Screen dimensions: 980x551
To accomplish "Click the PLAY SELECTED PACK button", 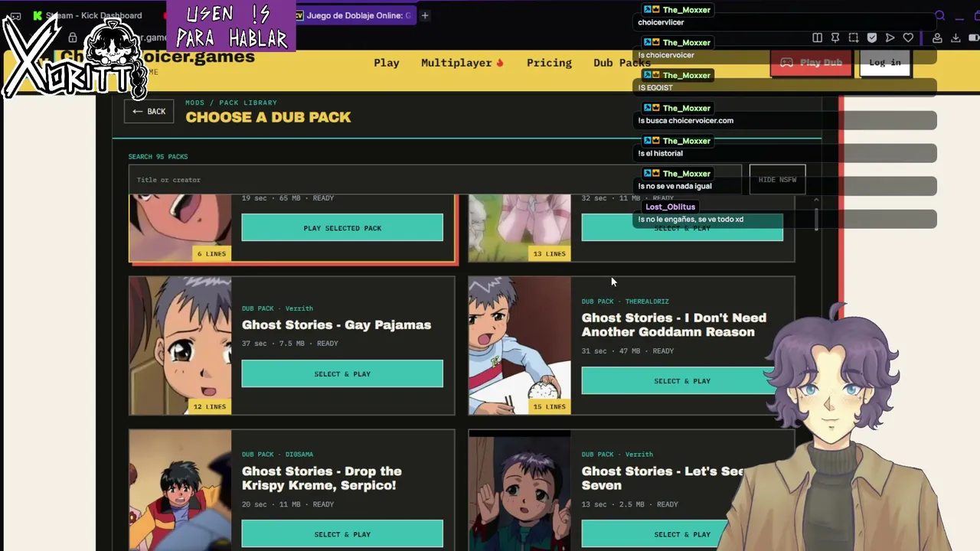I will pyautogui.click(x=342, y=228).
